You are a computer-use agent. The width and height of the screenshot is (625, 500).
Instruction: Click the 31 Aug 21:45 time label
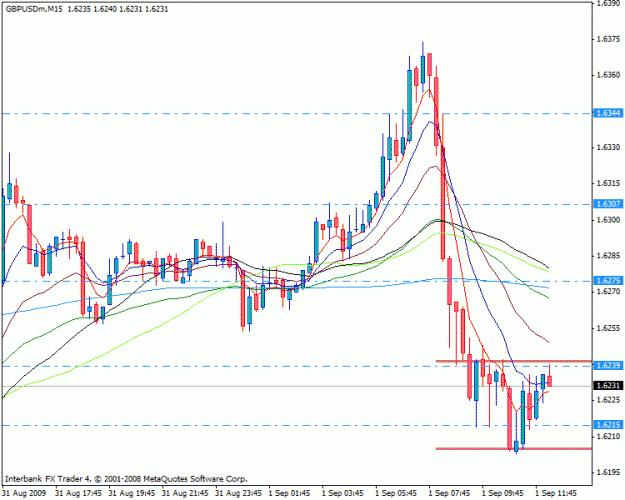tap(185, 494)
